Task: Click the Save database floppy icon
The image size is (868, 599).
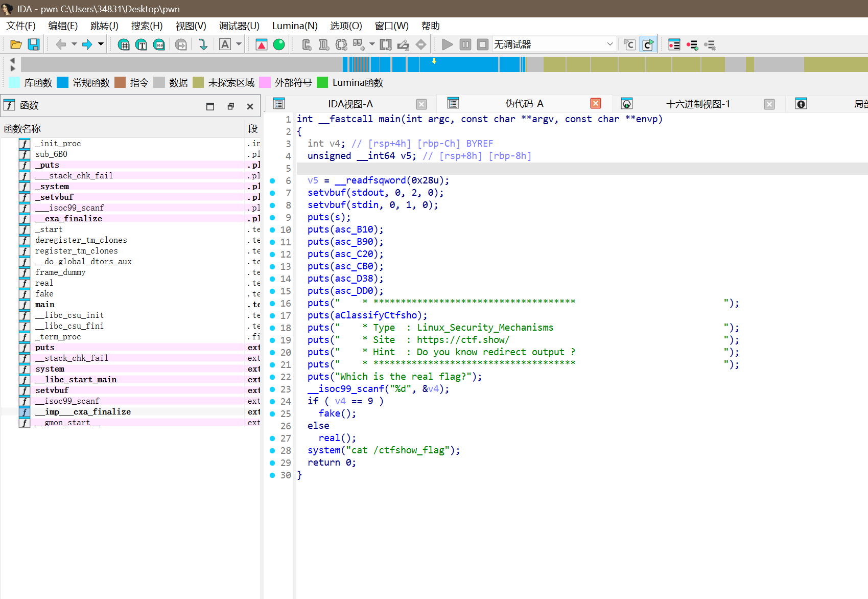Action: pos(34,45)
